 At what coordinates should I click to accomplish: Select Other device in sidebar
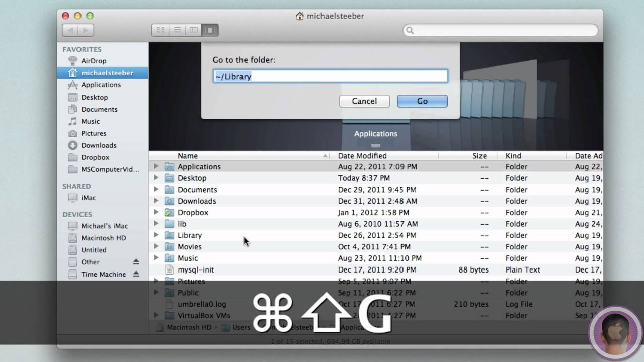pyautogui.click(x=90, y=262)
